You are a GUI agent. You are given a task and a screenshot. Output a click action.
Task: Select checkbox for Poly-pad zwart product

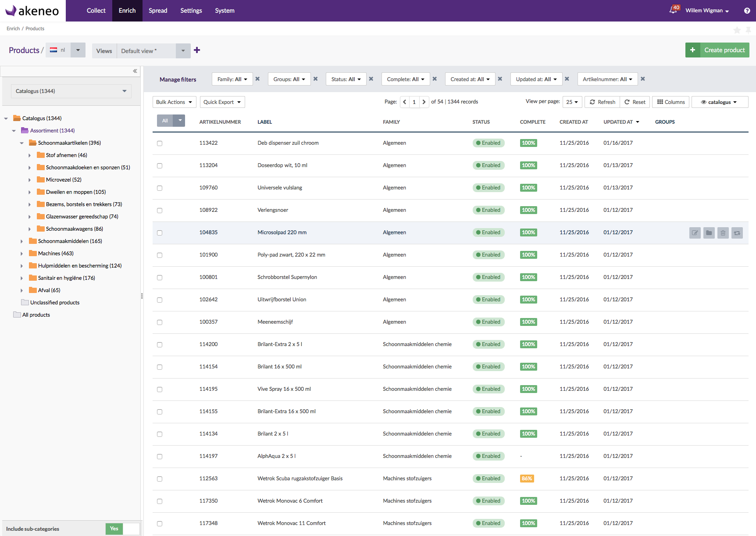[x=160, y=255]
